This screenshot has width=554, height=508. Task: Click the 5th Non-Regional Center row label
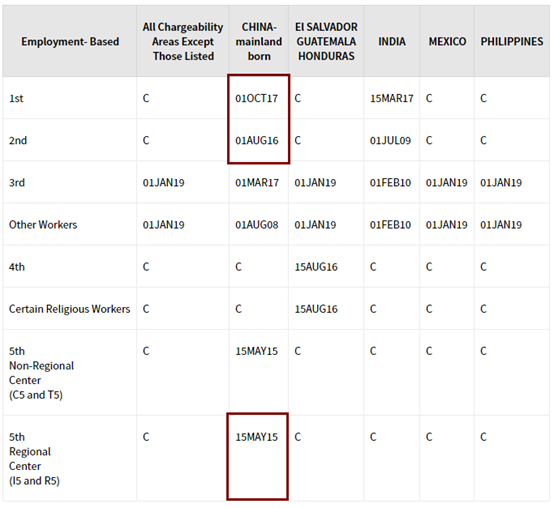41,373
